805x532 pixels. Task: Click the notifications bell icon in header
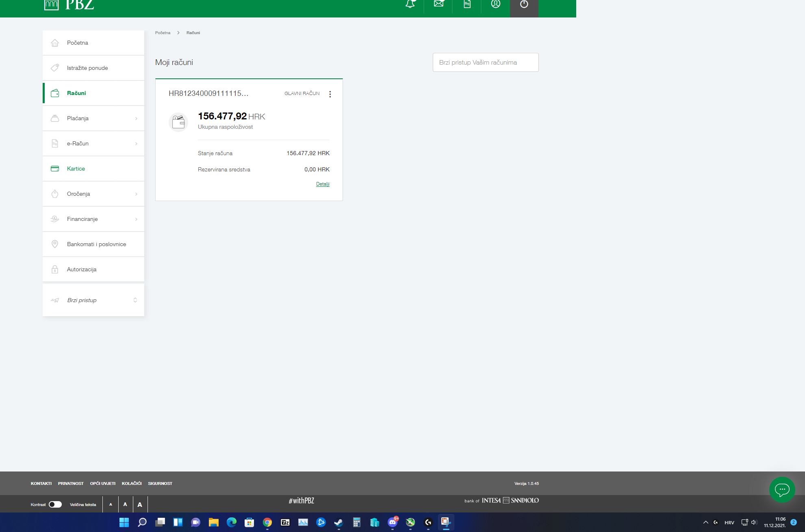point(410,4)
